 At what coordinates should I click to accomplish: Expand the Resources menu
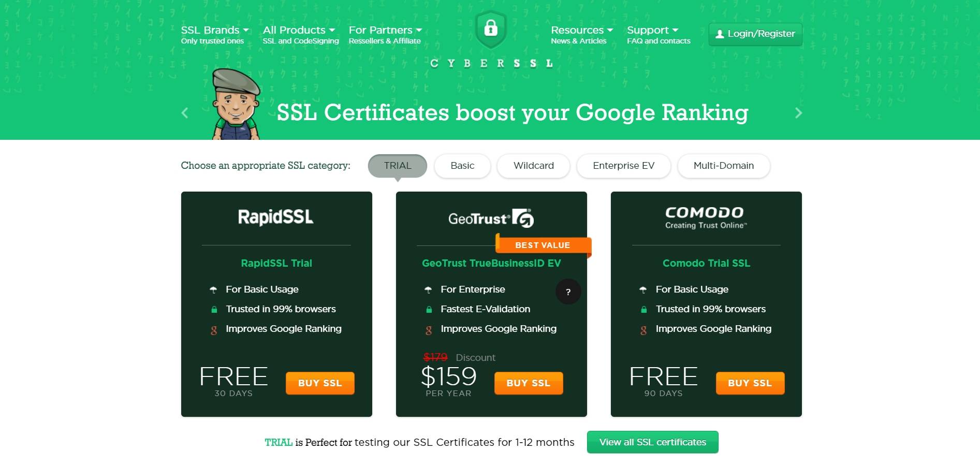coord(582,34)
